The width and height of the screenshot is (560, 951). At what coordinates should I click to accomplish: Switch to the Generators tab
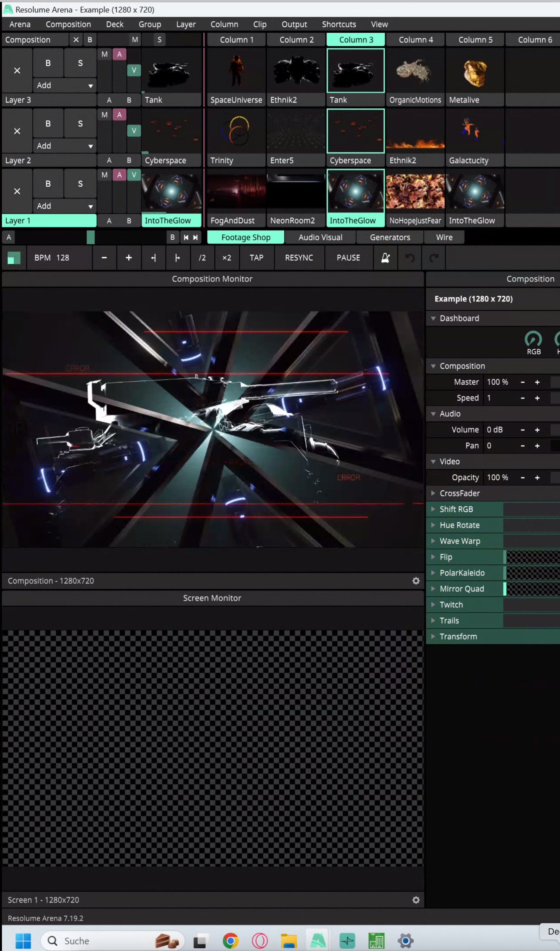(390, 237)
